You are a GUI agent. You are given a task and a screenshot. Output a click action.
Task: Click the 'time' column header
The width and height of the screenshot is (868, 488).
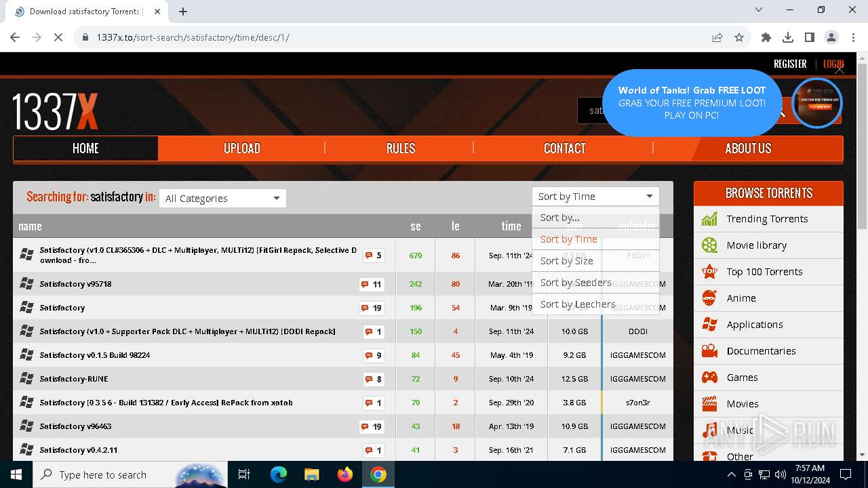[511, 226]
